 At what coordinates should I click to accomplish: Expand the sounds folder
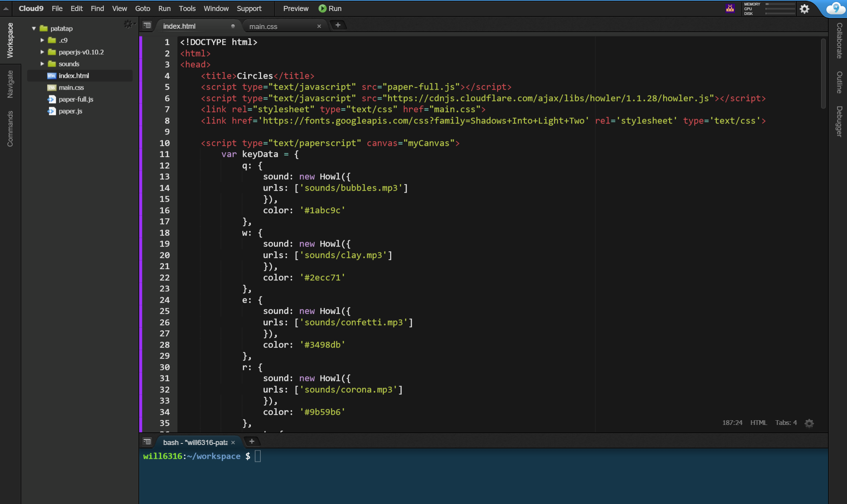coord(42,64)
